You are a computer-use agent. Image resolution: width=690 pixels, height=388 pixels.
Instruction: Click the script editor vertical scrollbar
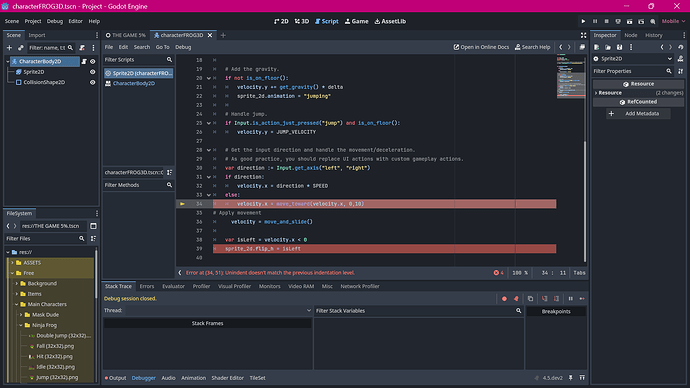point(585,200)
